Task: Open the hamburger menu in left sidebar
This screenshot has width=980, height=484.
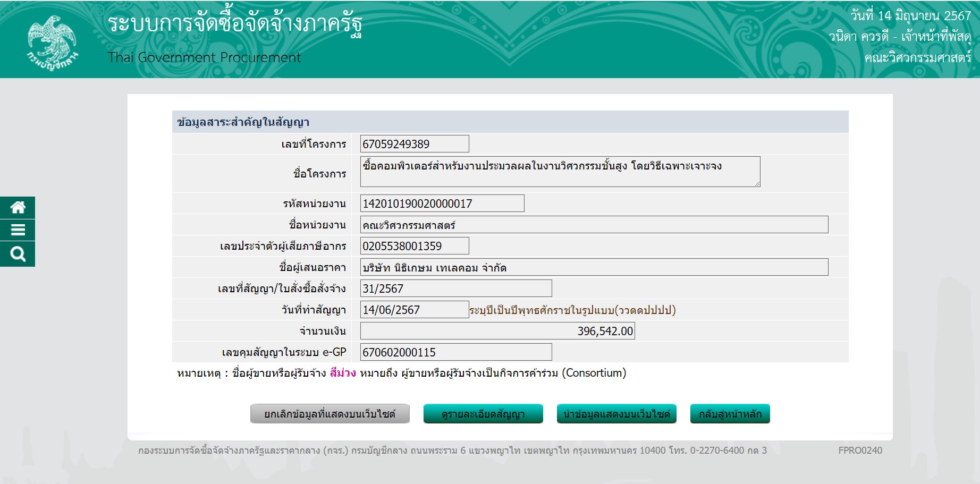Action: pyautogui.click(x=18, y=230)
